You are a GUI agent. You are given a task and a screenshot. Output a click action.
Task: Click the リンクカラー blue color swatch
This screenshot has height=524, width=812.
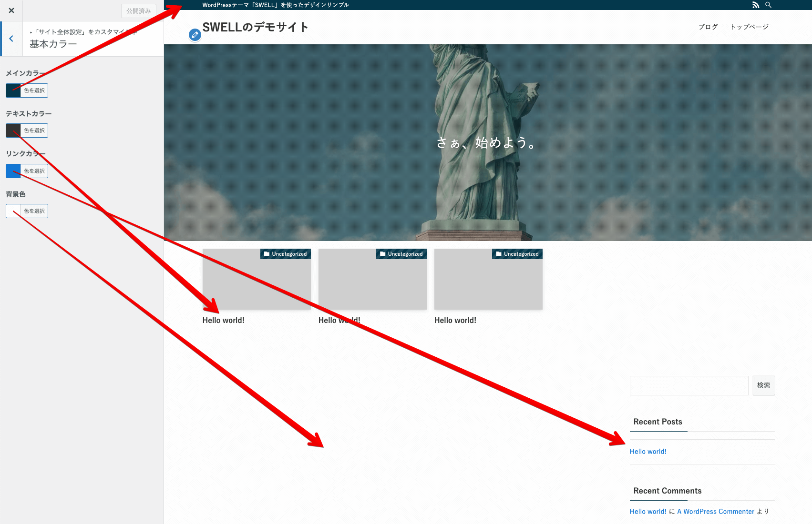point(12,171)
